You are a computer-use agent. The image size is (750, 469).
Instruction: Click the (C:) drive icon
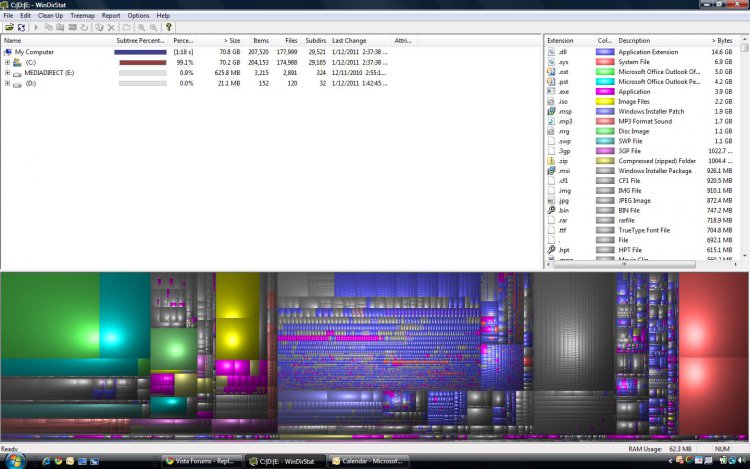point(17,63)
